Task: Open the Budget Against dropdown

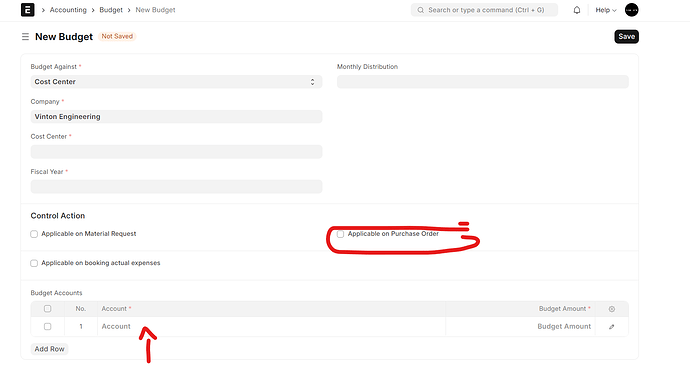Action: click(x=176, y=82)
